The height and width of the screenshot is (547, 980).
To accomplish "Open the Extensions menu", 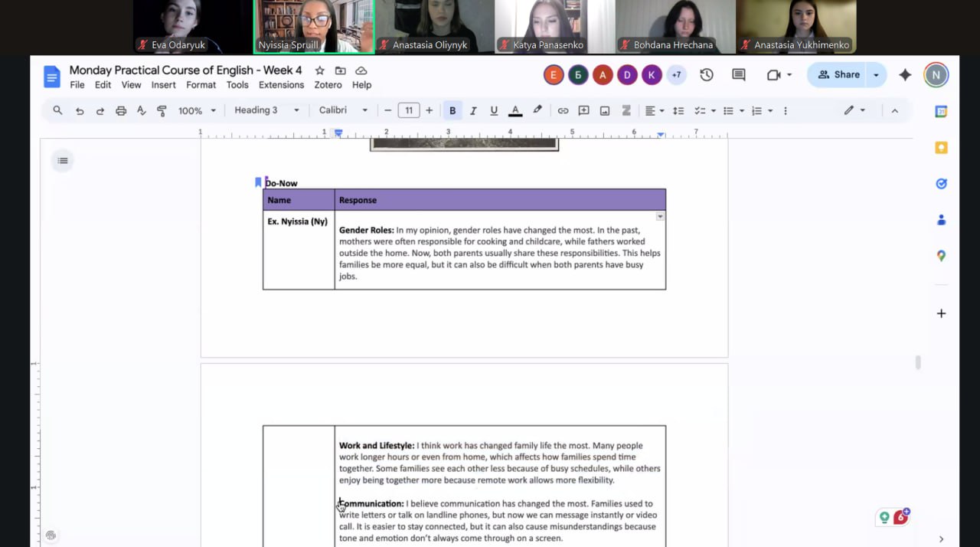I will tap(281, 85).
